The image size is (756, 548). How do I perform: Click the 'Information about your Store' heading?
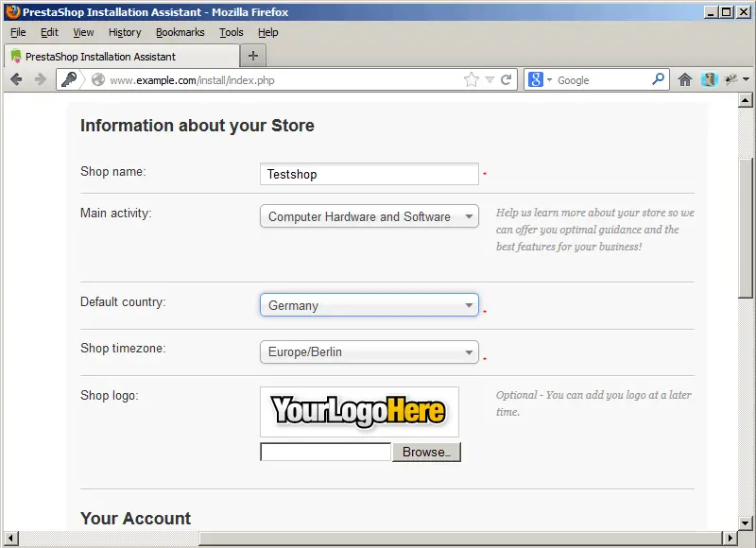click(198, 126)
